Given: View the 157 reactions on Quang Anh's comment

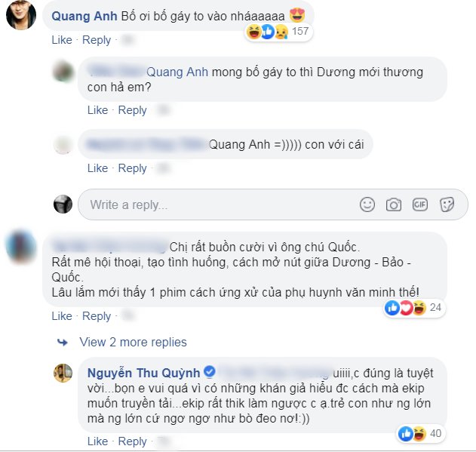Looking at the screenshot, I should [278, 32].
